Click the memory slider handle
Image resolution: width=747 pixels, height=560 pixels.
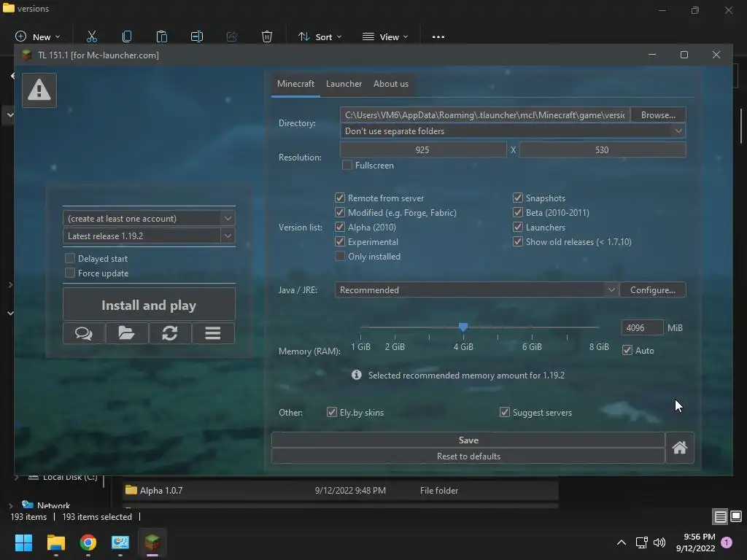point(463,327)
